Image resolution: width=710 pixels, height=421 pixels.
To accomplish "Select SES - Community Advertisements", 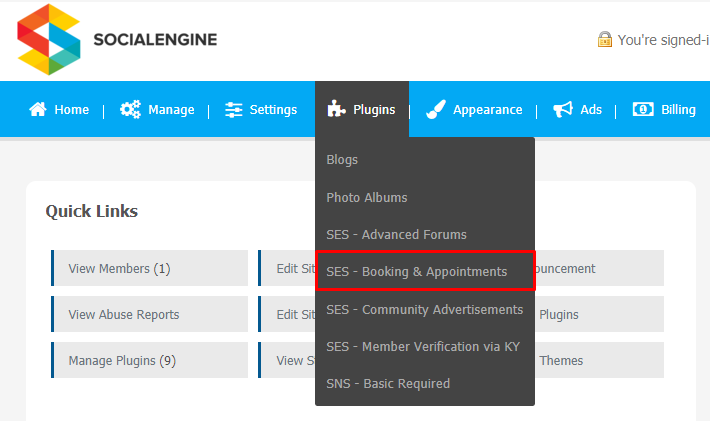I will [425, 310].
